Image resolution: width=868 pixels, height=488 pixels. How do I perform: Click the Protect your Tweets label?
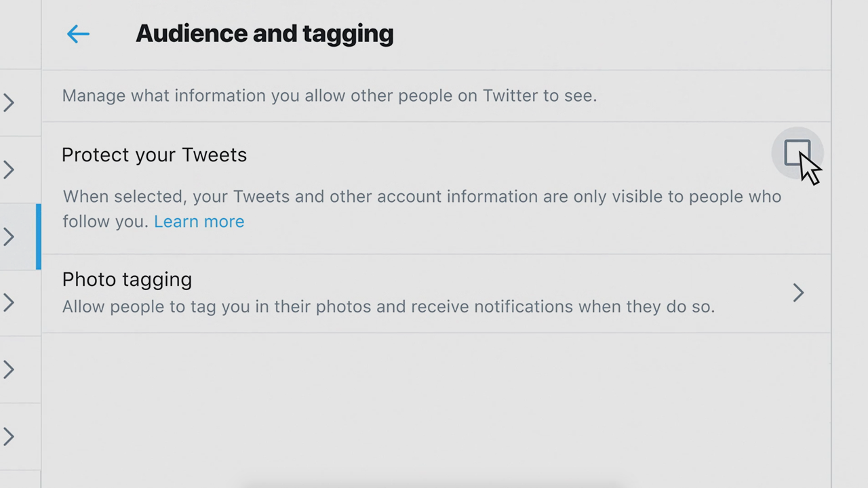pos(154,155)
